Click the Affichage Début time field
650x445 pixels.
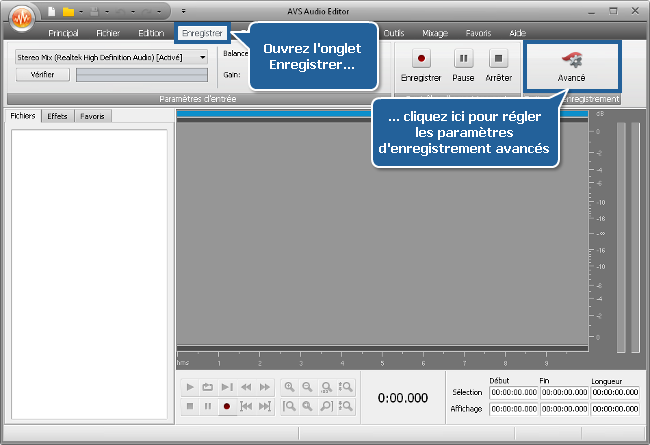coord(514,409)
